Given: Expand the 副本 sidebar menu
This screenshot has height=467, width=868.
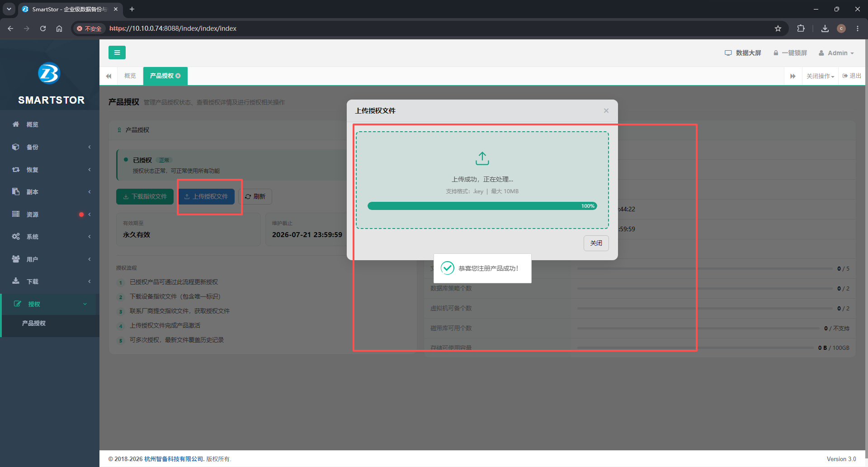Looking at the screenshot, I should 50,192.
